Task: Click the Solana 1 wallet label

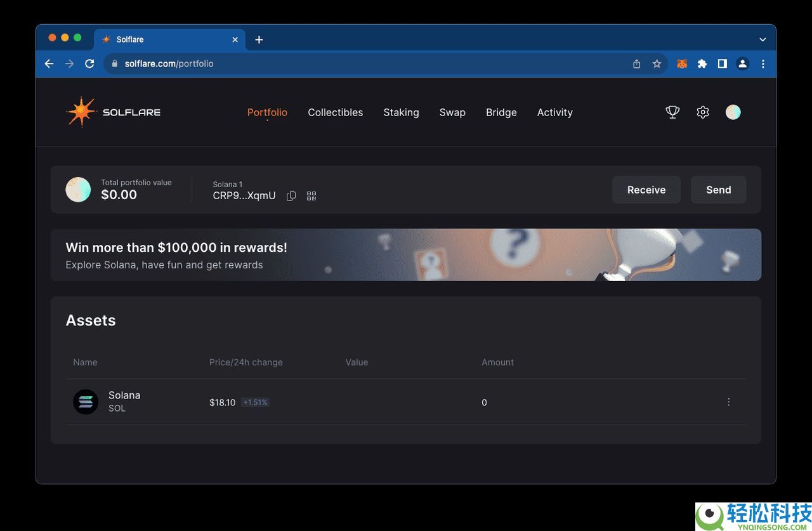Action: 228,184
